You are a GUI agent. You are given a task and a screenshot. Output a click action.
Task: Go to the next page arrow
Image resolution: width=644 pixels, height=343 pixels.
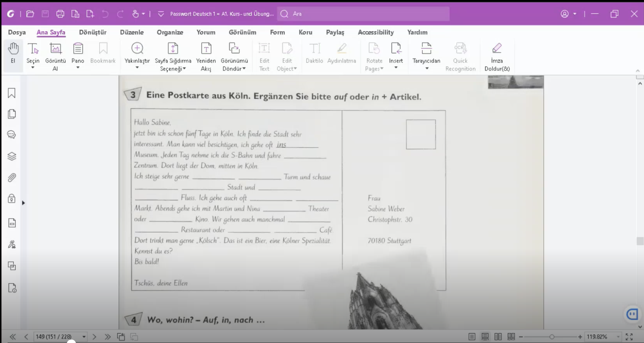click(95, 337)
